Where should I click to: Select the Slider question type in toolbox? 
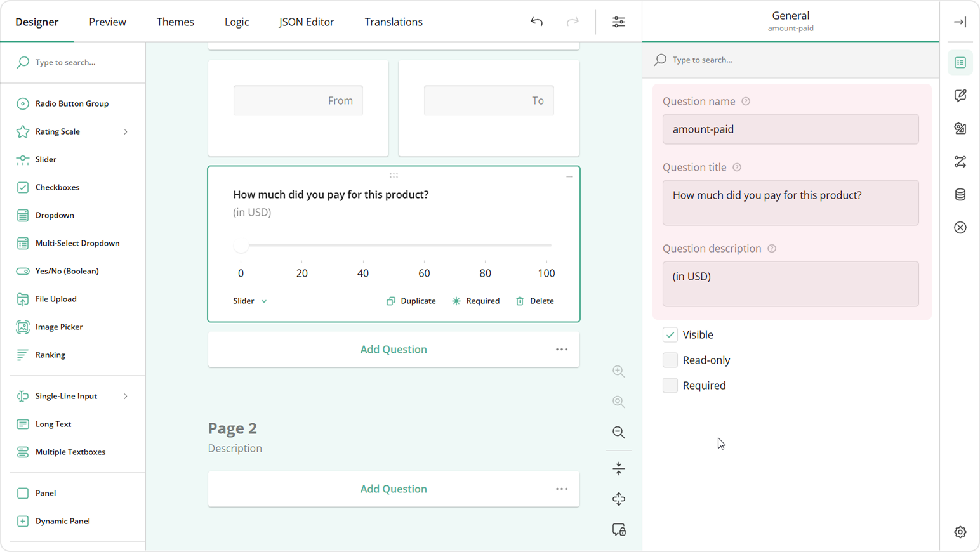(44, 159)
